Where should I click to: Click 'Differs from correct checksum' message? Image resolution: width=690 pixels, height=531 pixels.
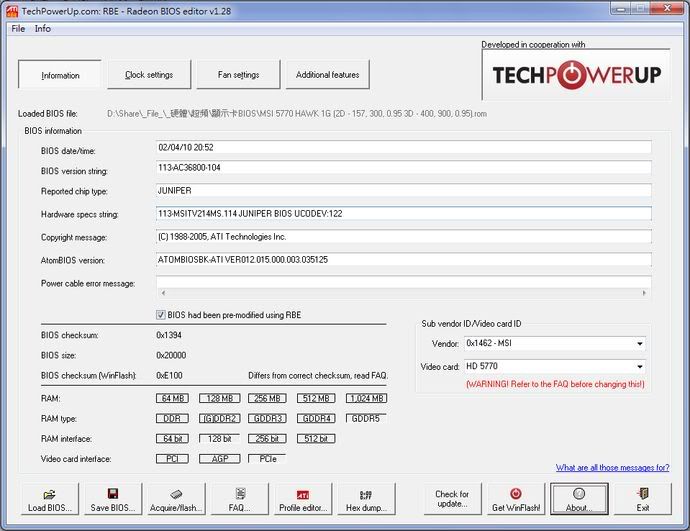[x=318, y=376]
